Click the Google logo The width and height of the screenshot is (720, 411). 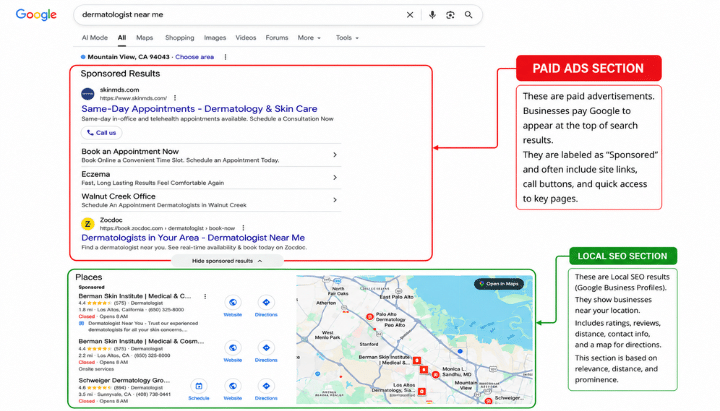point(36,15)
